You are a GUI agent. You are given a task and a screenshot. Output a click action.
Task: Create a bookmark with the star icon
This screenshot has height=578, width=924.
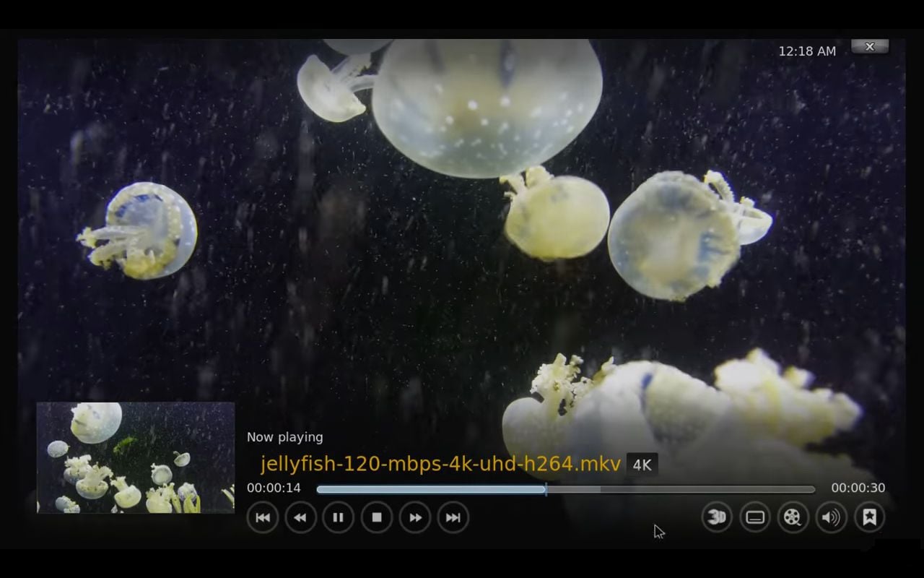[x=869, y=517]
